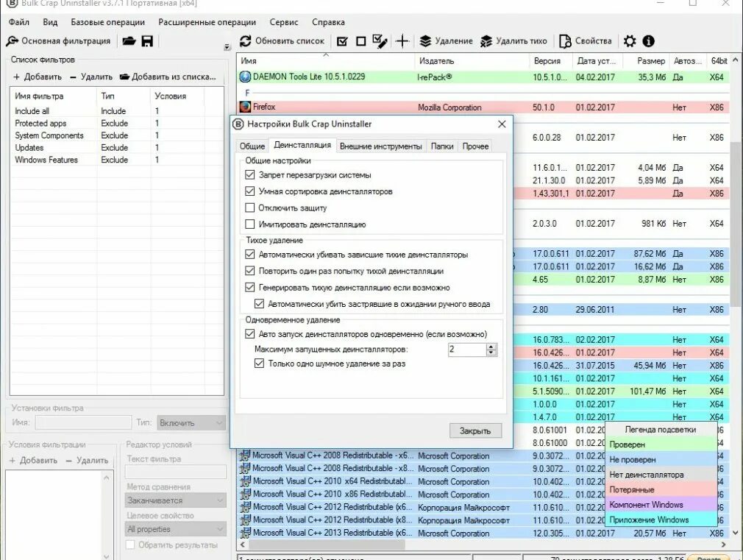Viewport: 743px width, 560px height.
Task: Sort by the Имя column header
Action: pos(326,61)
